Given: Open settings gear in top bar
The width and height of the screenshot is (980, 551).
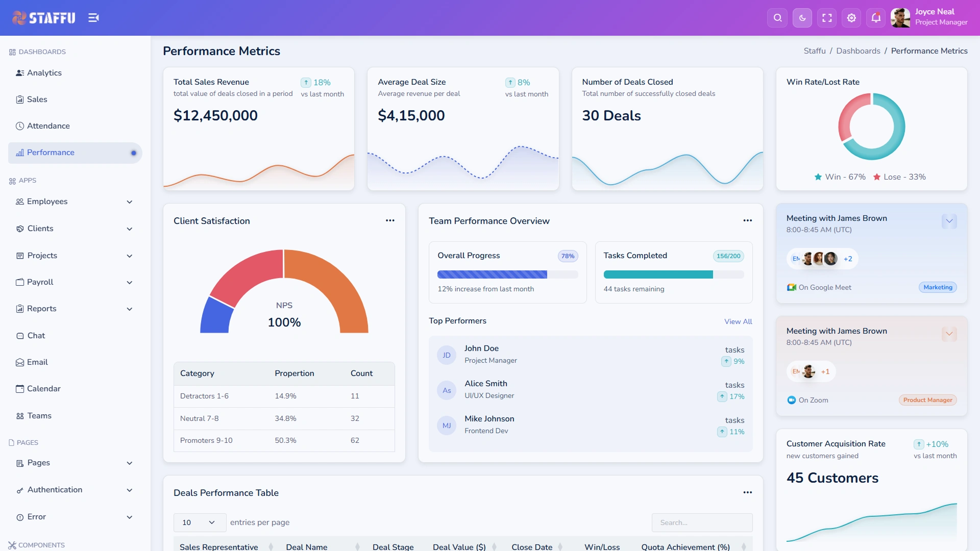Looking at the screenshot, I should tap(851, 18).
